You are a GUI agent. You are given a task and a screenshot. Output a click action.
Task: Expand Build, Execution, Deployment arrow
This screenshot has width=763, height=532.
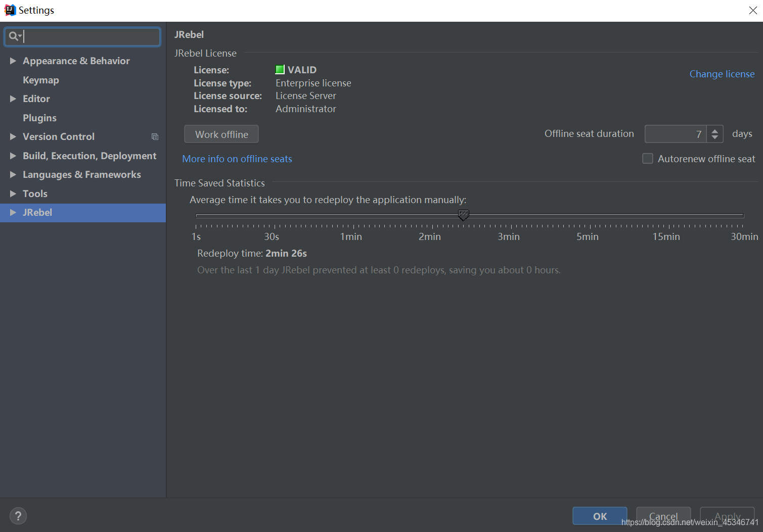pyautogui.click(x=13, y=156)
